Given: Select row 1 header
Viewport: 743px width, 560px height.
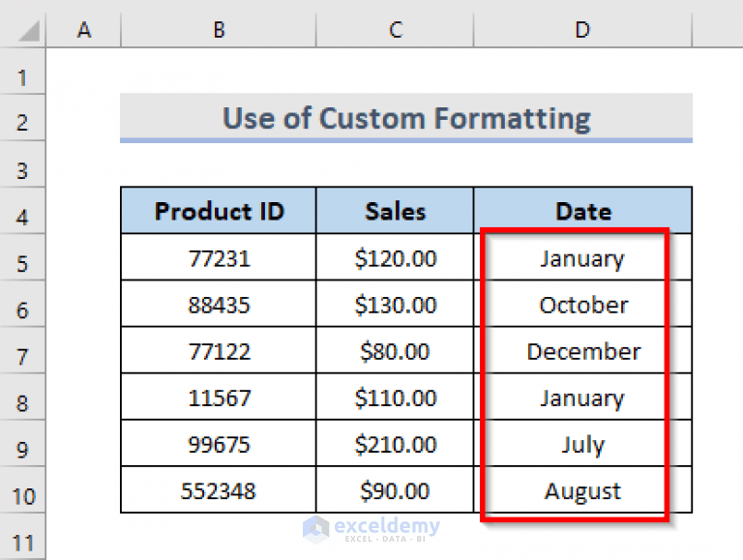Looking at the screenshot, I should pos(22,71).
